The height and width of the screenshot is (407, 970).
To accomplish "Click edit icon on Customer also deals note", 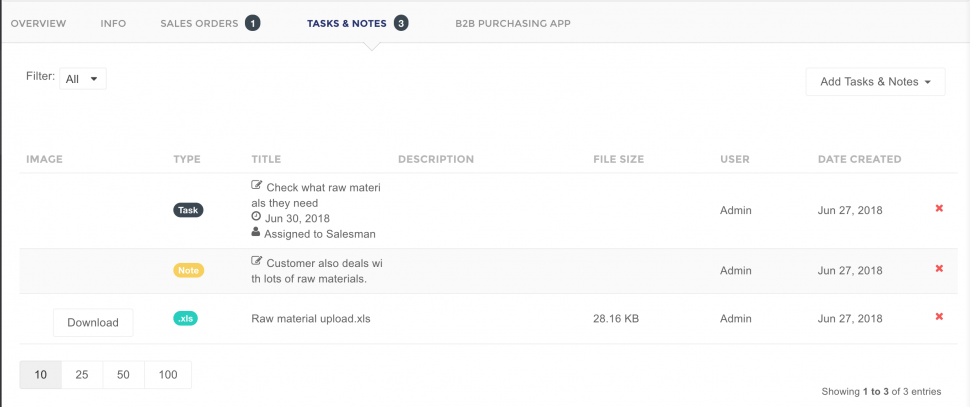I will 257,262.
